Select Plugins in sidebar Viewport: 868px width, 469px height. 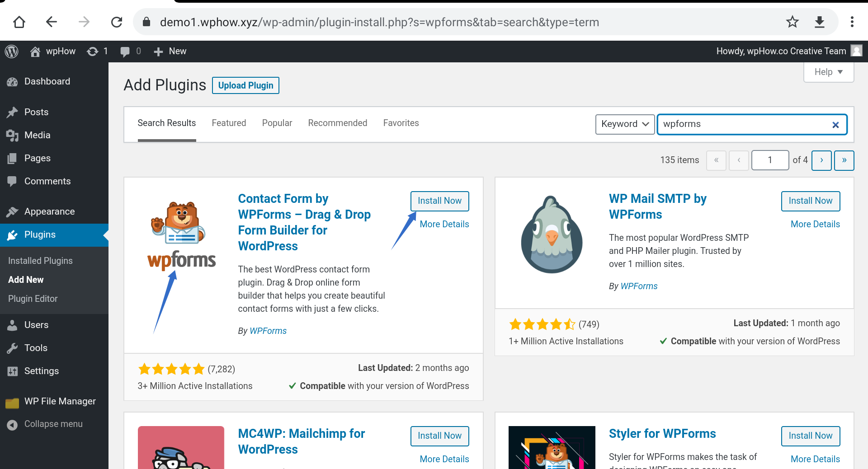54,235
